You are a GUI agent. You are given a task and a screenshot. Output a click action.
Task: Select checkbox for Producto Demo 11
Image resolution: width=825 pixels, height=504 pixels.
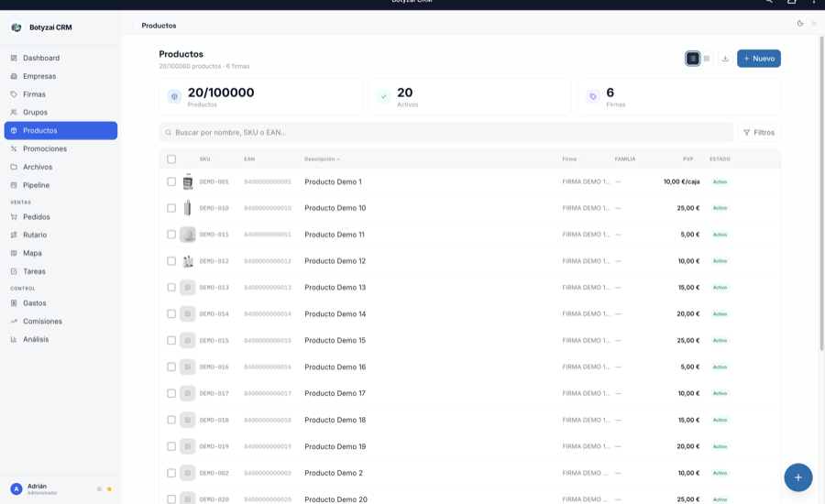click(171, 234)
